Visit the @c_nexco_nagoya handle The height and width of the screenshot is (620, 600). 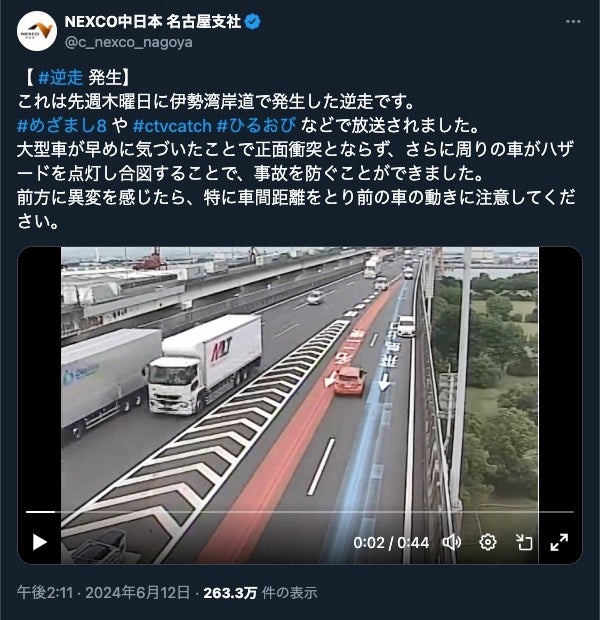129,42
